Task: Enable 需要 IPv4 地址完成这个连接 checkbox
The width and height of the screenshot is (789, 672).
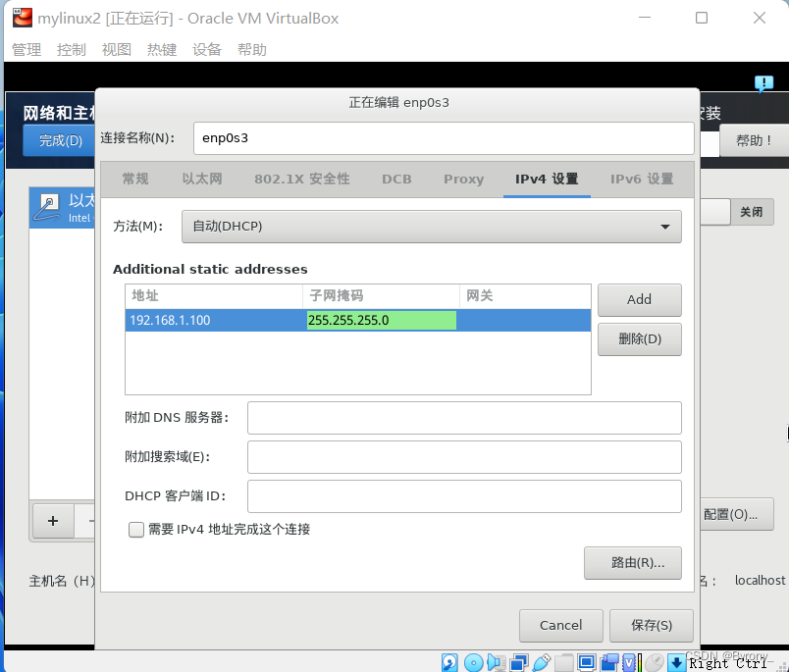Action: 135,530
